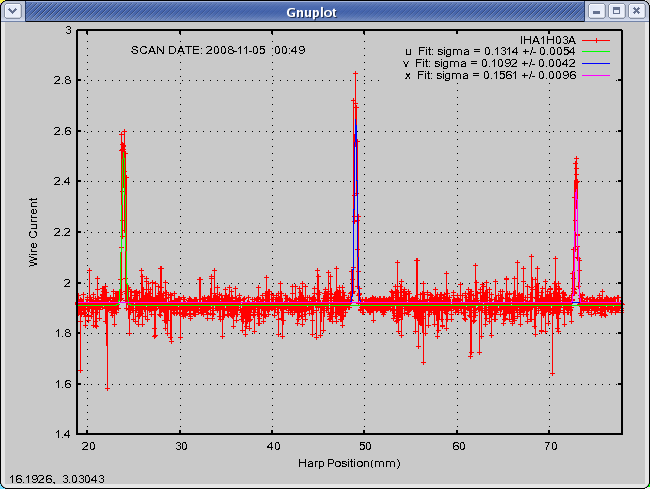650x489 pixels.
Task: Click the x-axis tick label 40
Action: click(x=273, y=446)
